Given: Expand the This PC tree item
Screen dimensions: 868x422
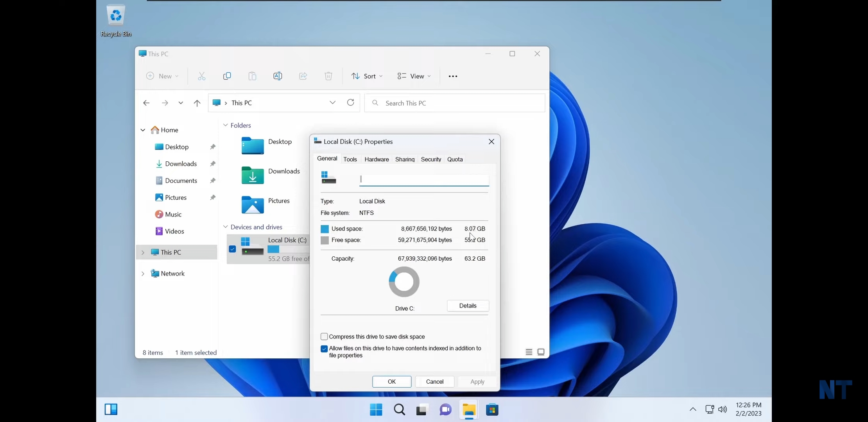Looking at the screenshot, I should (x=142, y=252).
